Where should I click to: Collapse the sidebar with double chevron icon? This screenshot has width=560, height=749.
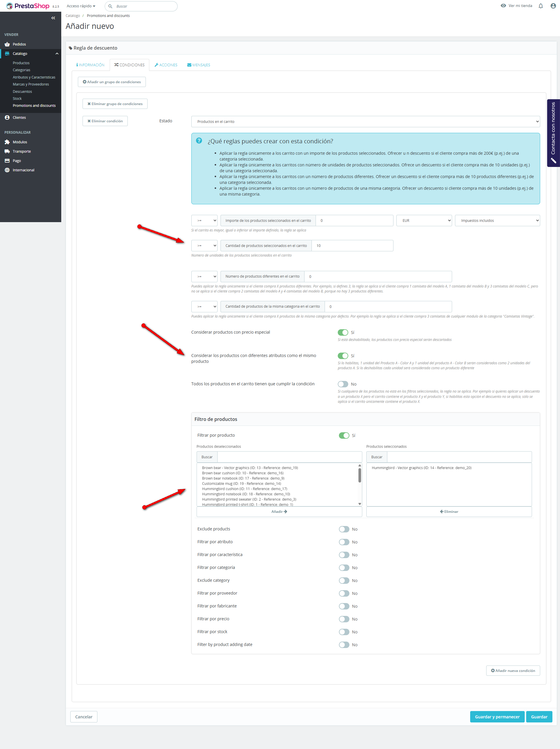53,18
